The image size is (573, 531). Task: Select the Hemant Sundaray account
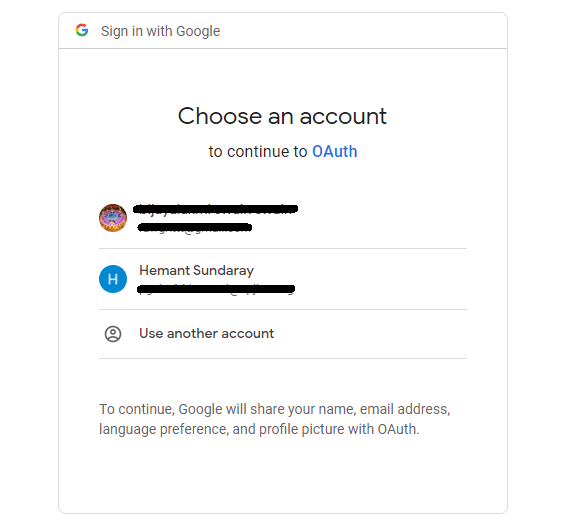coord(283,279)
